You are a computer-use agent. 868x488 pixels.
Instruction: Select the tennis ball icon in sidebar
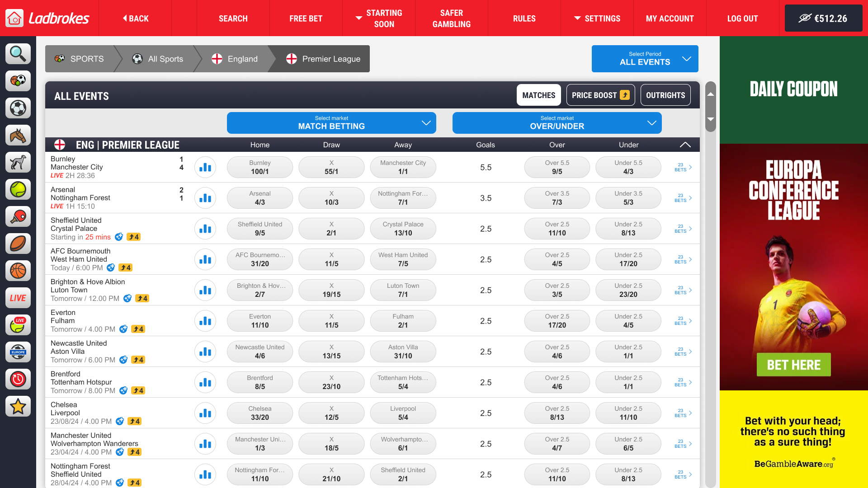click(x=18, y=189)
